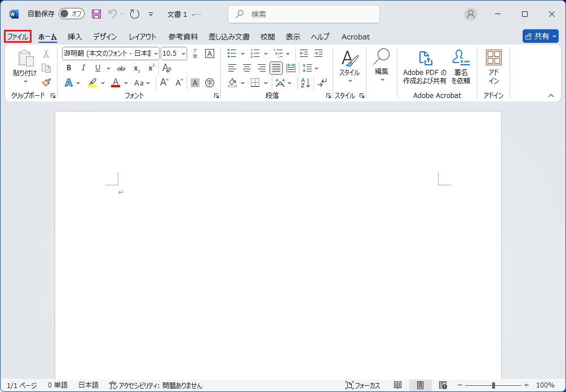Click the red font color button
Viewport: 566px width, 392px height.
pyautogui.click(x=116, y=83)
